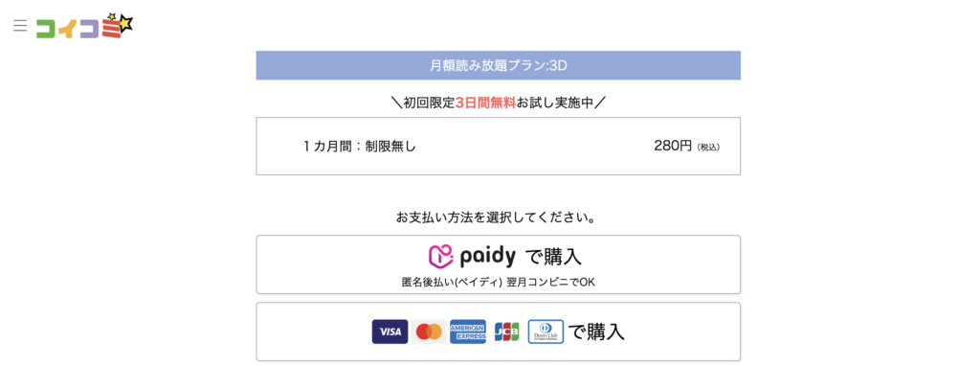Select the 1カ月間:制限無し plan label
Screen dimensions: 980x366
[x=360, y=147]
